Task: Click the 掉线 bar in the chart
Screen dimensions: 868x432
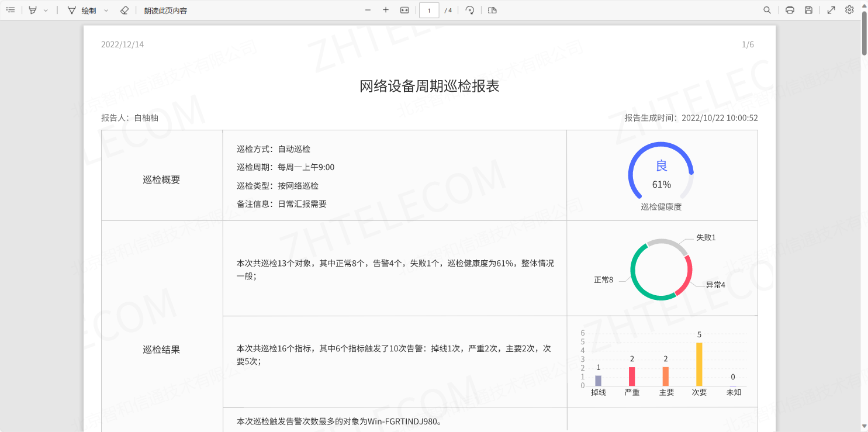Action: click(x=598, y=381)
